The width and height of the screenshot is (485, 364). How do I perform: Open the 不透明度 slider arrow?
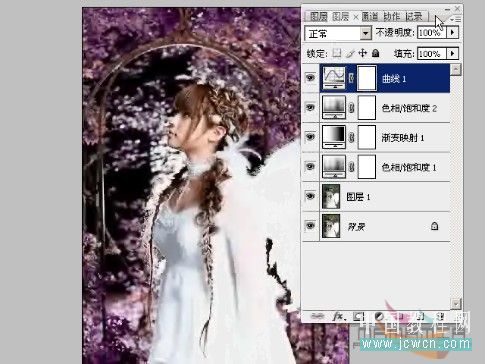[453, 32]
